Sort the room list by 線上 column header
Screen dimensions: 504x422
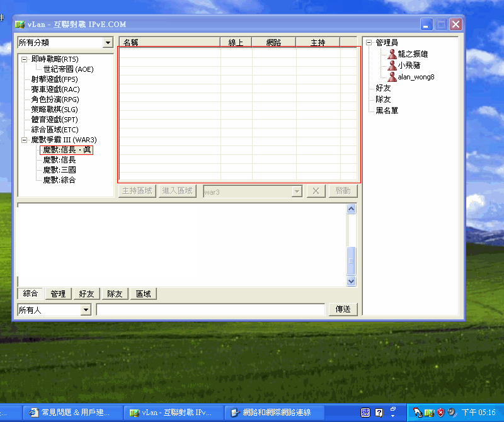pyautogui.click(x=236, y=42)
